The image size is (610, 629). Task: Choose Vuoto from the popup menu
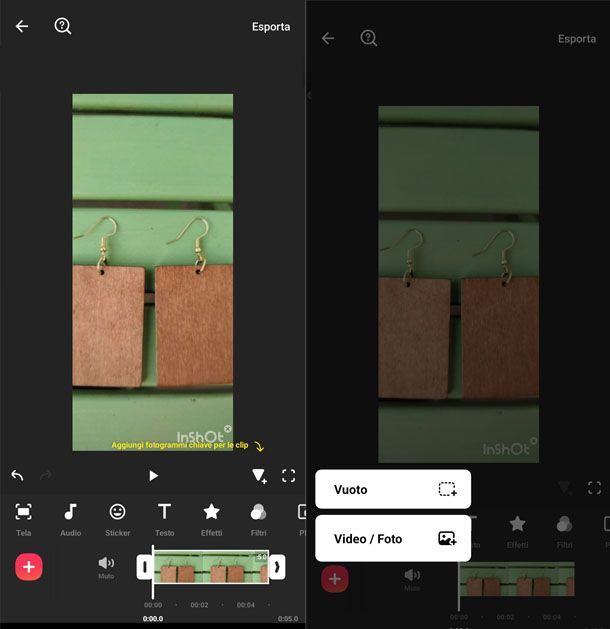(393, 490)
